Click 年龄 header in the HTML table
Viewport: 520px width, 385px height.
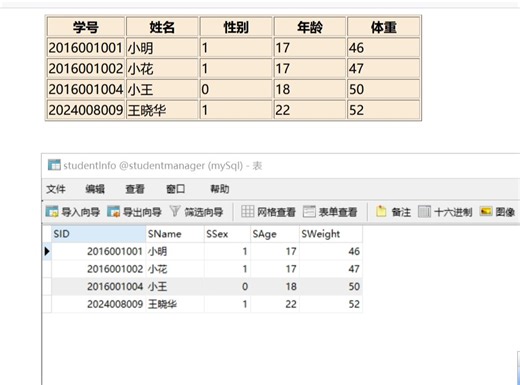point(310,27)
